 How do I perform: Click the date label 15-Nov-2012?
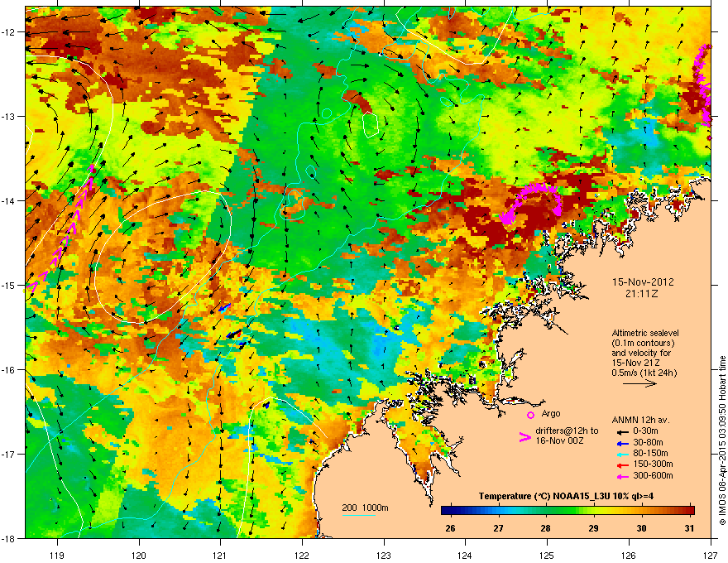point(643,282)
